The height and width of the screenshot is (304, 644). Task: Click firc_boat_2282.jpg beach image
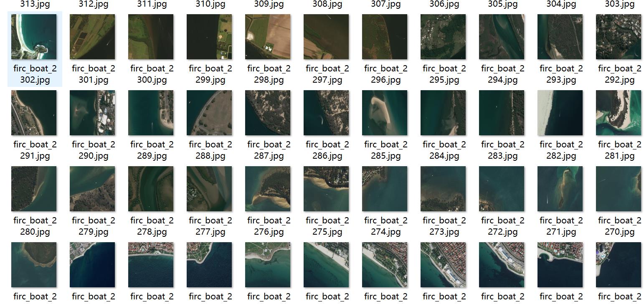560,113
